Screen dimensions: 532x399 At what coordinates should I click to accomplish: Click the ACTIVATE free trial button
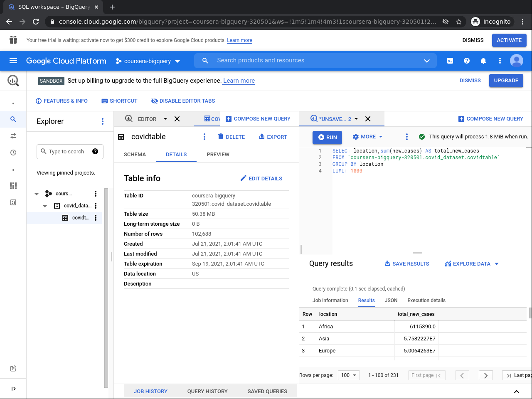pos(509,40)
